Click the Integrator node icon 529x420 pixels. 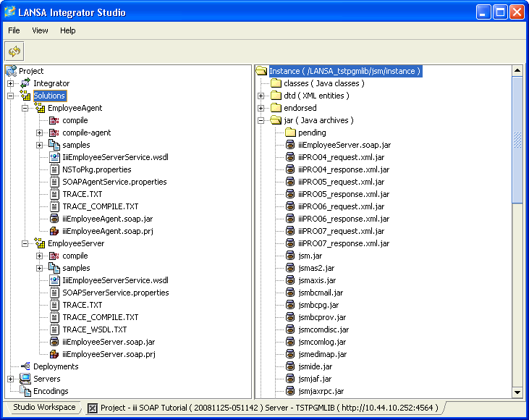click(x=25, y=83)
